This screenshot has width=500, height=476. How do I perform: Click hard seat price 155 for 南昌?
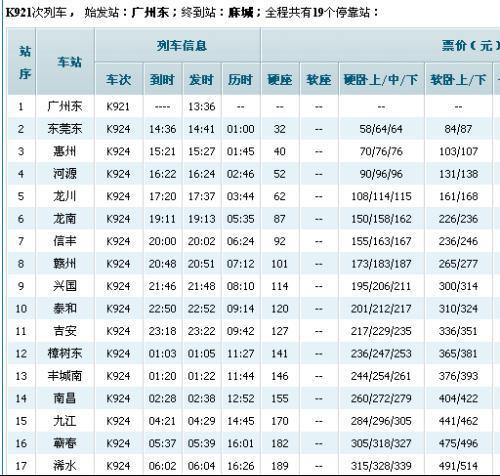tap(279, 399)
